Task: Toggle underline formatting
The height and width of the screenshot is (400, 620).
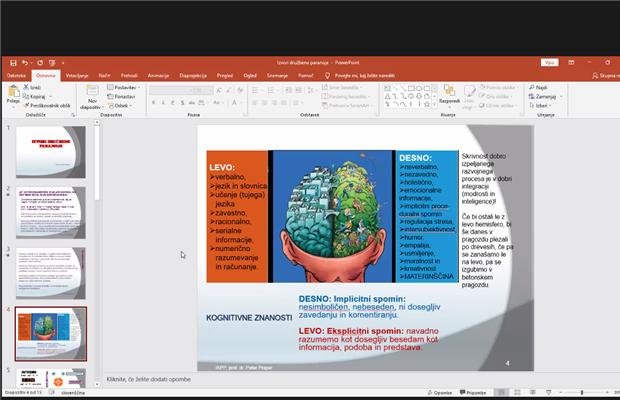Action: tap(172, 103)
